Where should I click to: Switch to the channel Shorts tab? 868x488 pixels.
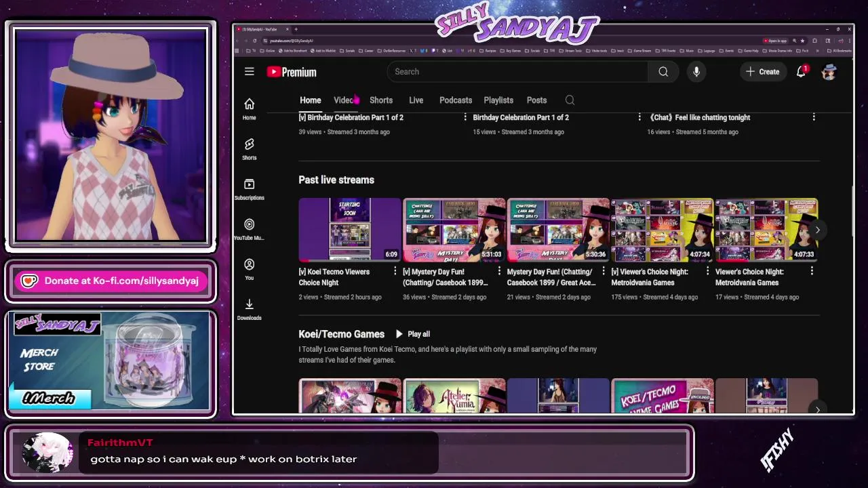tap(381, 100)
